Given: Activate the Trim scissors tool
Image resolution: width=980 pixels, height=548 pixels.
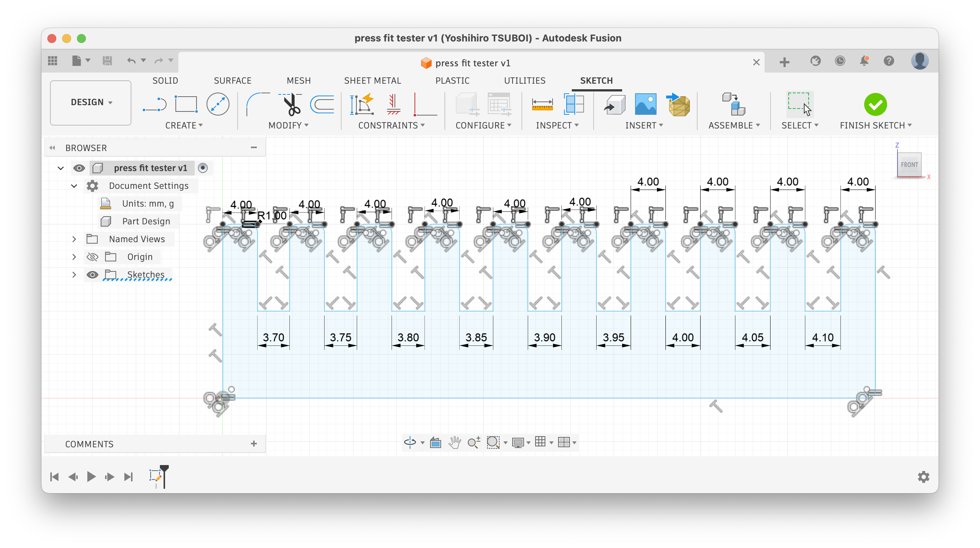Looking at the screenshot, I should click(x=291, y=104).
